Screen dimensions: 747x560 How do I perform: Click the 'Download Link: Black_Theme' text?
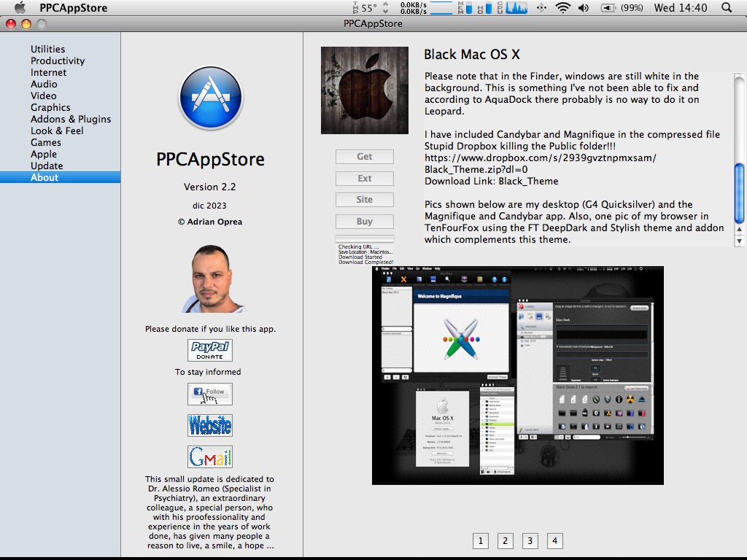coord(491,182)
